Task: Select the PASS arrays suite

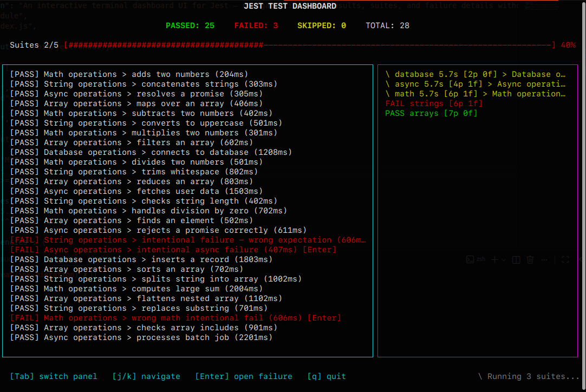Action: (431, 113)
